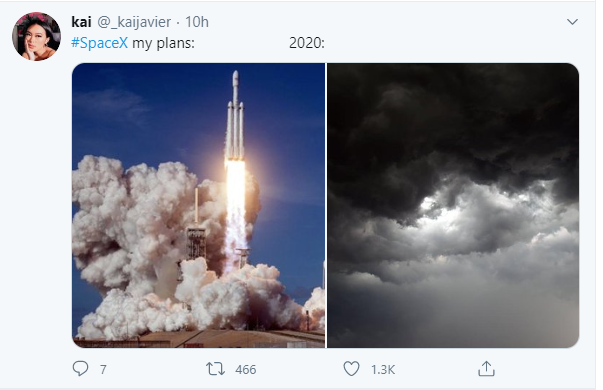Open the dark storm clouds photo

click(x=453, y=205)
